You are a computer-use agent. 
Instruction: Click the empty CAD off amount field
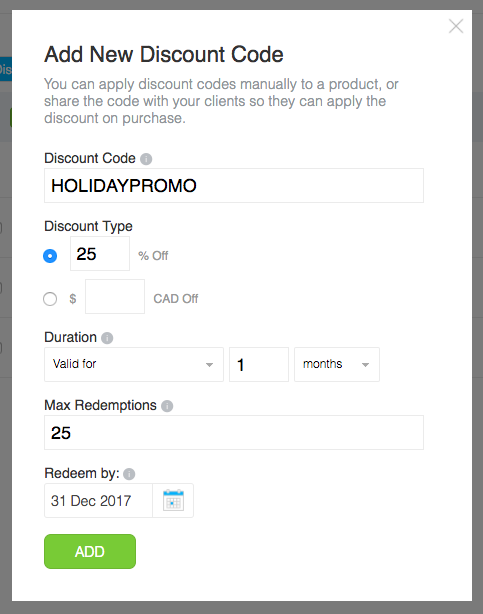tap(115, 296)
